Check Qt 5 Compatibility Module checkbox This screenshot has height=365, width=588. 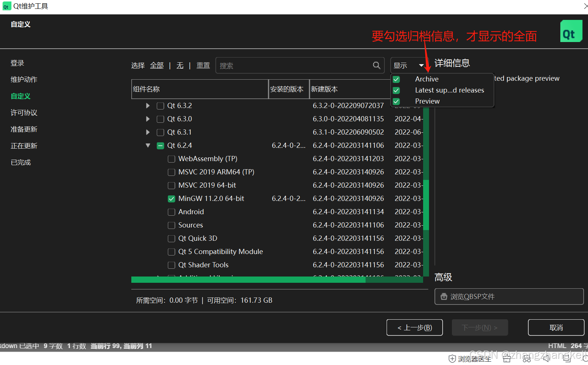[172, 252]
